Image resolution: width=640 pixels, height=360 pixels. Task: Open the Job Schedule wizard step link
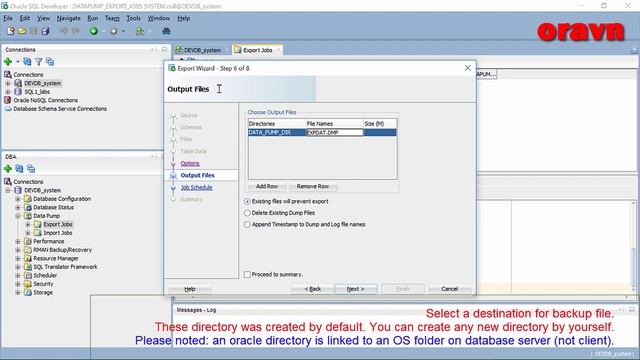point(196,187)
